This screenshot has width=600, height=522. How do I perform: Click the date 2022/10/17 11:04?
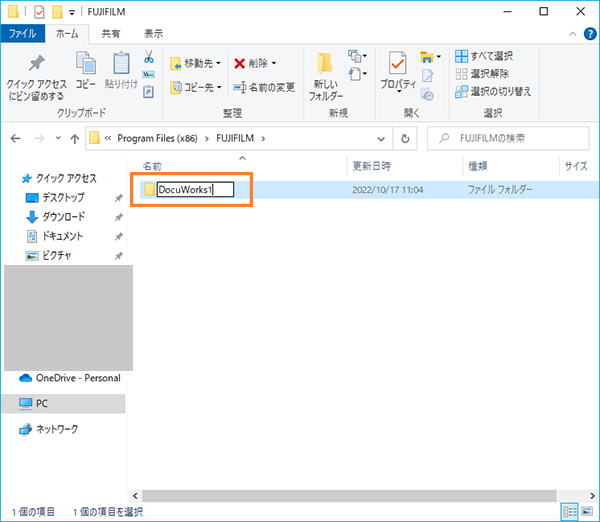[x=388, y=190]
